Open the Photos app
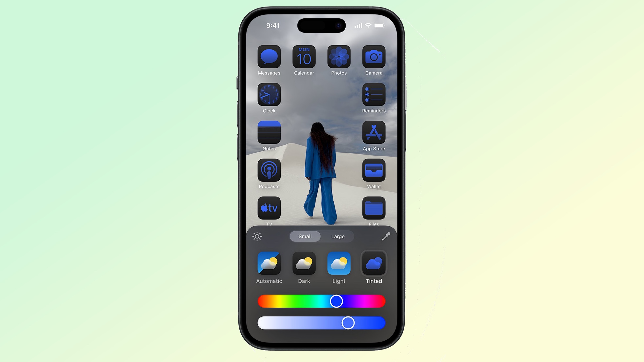The height and width of the screenshot is (362, 644). click(x=338, y=57)
